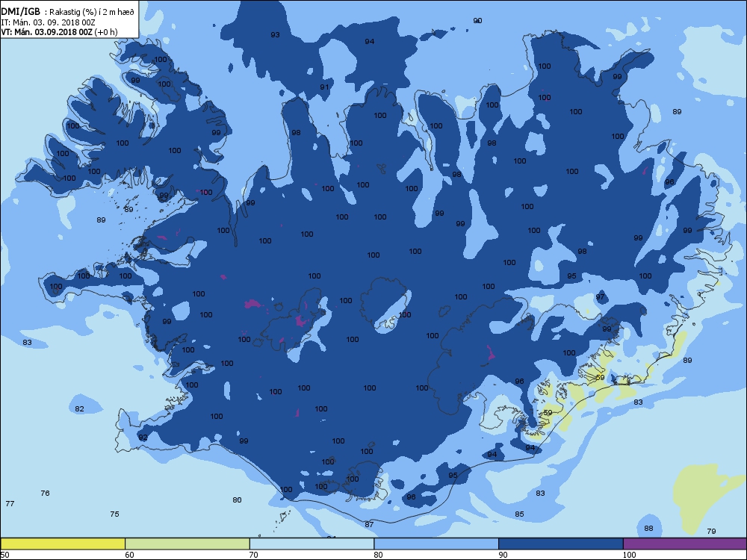Click the pale blue 70–80 legend band
This screenshot has height=560, width=747.
tap(312, 544)
